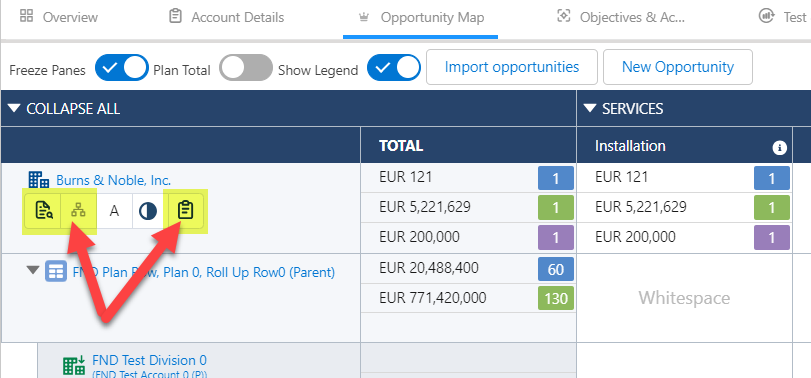Click the Import opportunities button

click(512, 67)
